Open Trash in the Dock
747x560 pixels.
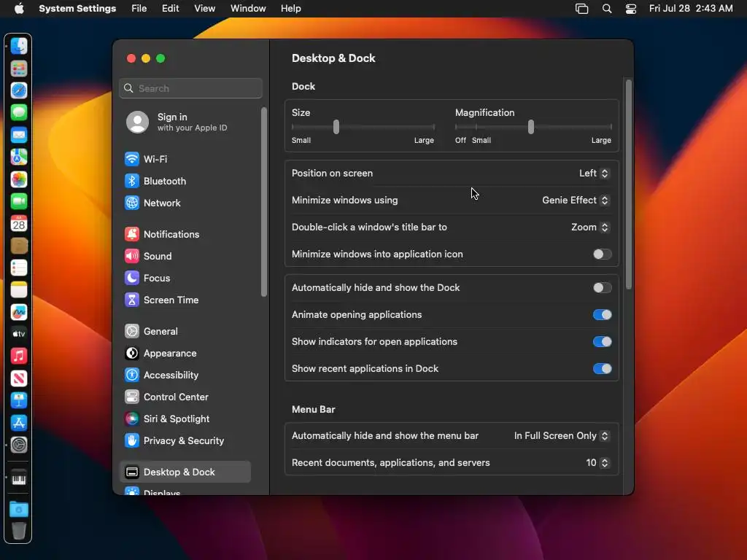(19, 531)
